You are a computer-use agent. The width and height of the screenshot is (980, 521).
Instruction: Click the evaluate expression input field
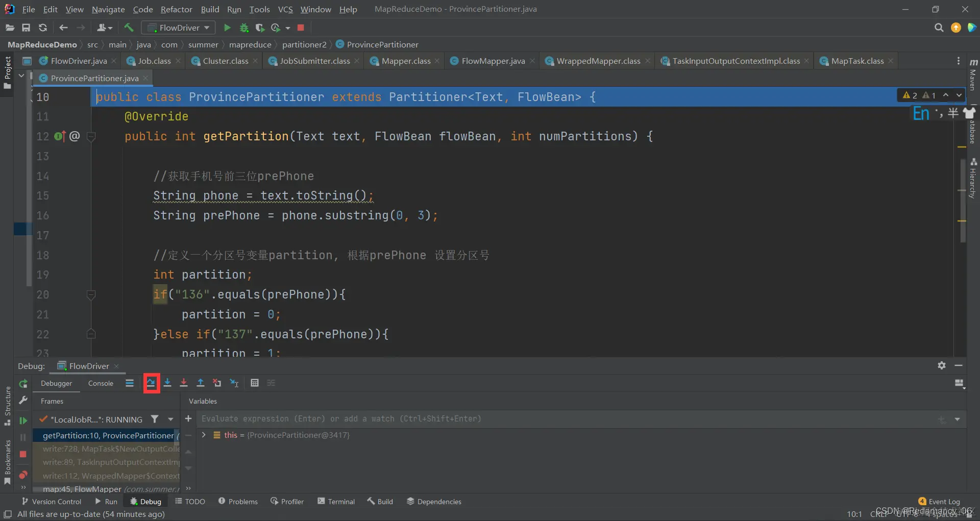click(567, 419)
